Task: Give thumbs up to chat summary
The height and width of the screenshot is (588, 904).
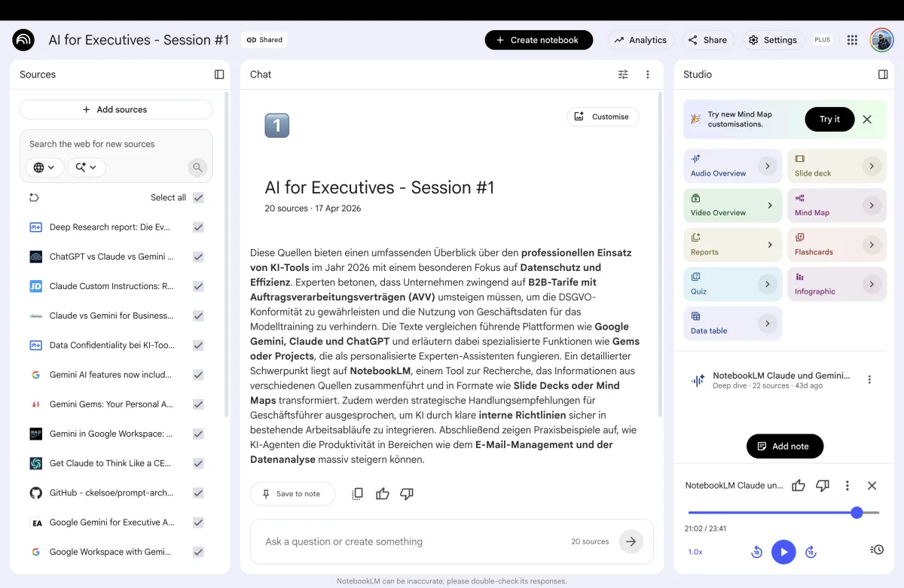Action: (383, 494)
